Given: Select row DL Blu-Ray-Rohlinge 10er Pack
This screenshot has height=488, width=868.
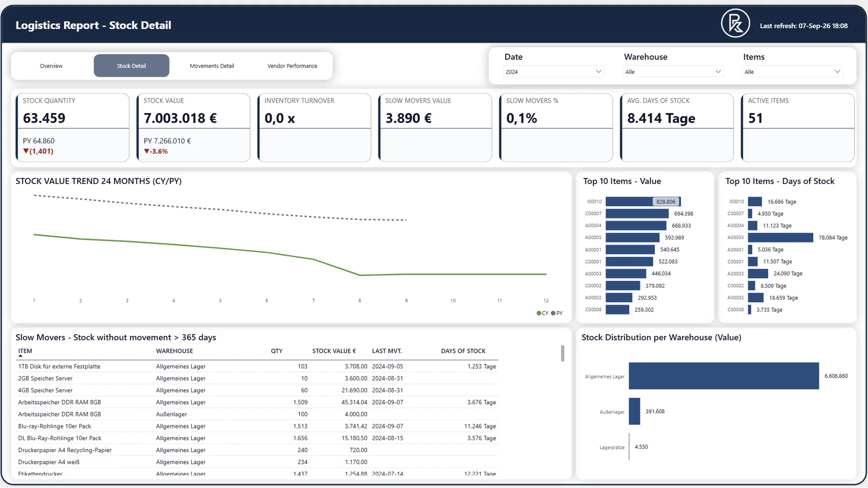Looking at the screenshot, I should (257, 438).
